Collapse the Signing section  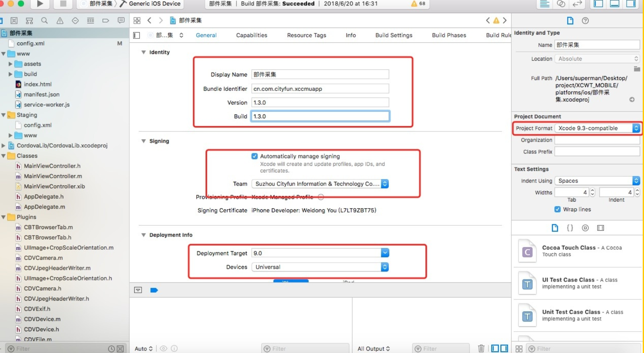(x=144, y=141)
